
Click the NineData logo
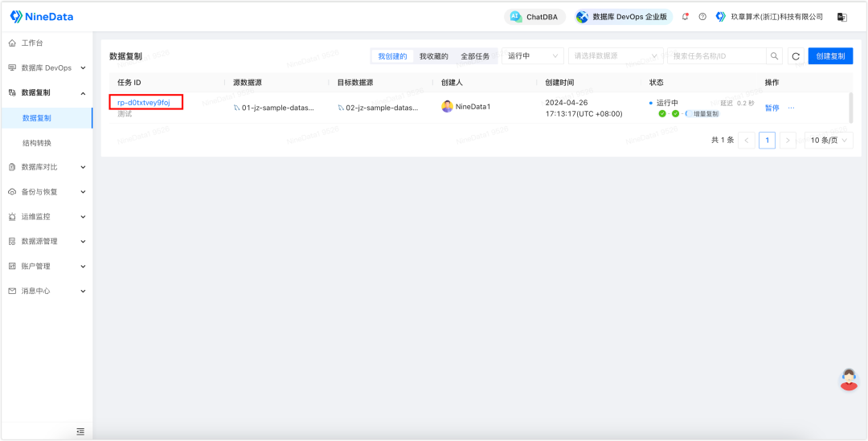coord(42,17)
